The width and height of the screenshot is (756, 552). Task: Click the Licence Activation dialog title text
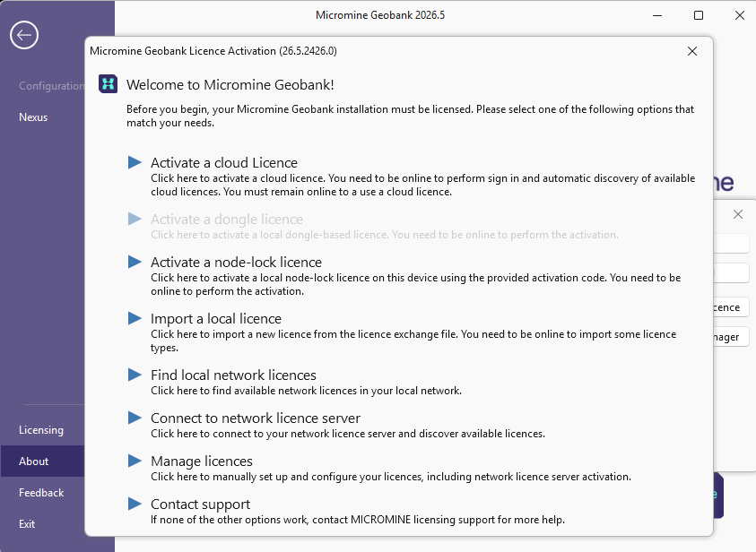pos(213,51)
